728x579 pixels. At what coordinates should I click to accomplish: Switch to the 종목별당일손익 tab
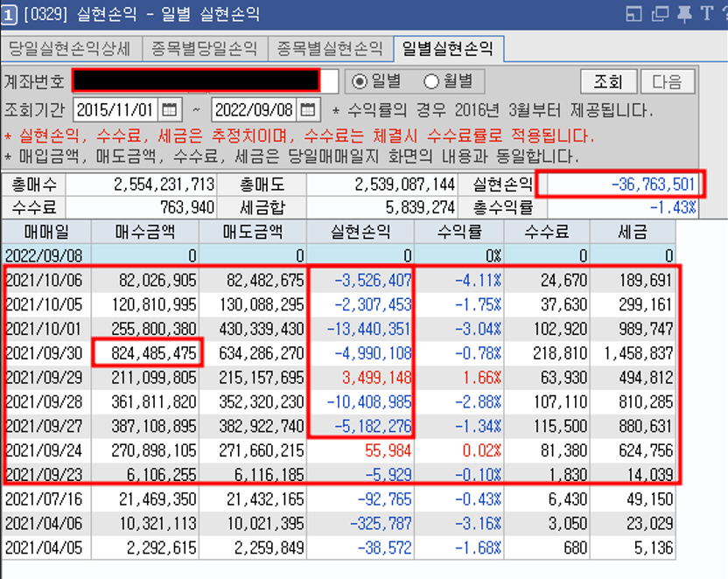click(205, 48)
